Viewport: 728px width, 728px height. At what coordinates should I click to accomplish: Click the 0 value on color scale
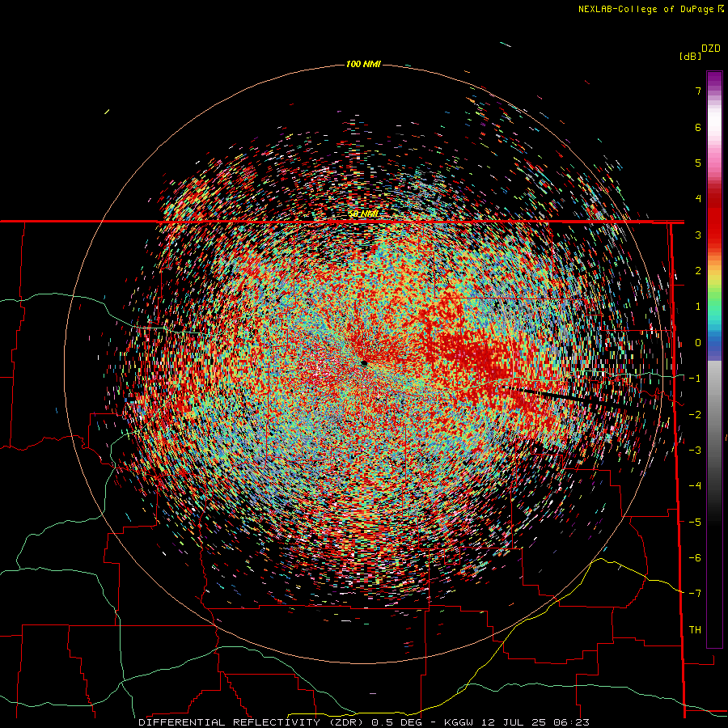point(698,343)
